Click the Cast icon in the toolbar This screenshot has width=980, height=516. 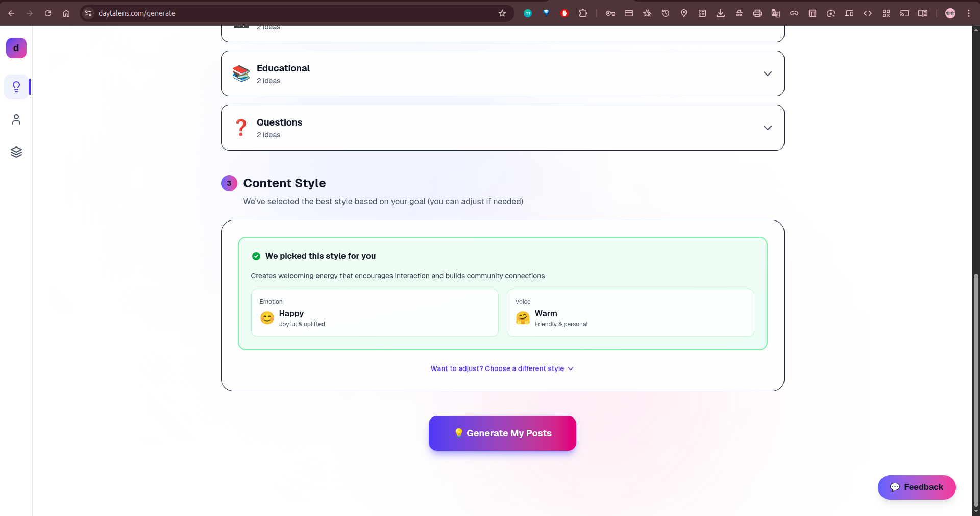click(x=905, y=13)
